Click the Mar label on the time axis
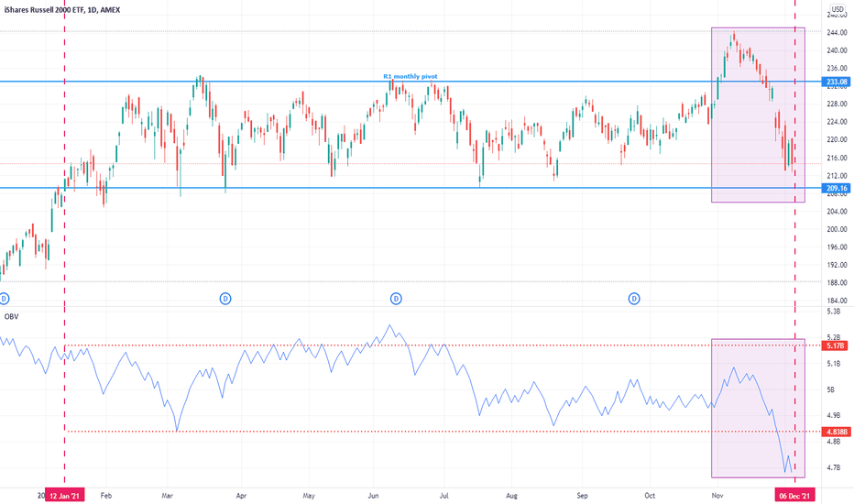854x504 pixels. click(167, 496)
